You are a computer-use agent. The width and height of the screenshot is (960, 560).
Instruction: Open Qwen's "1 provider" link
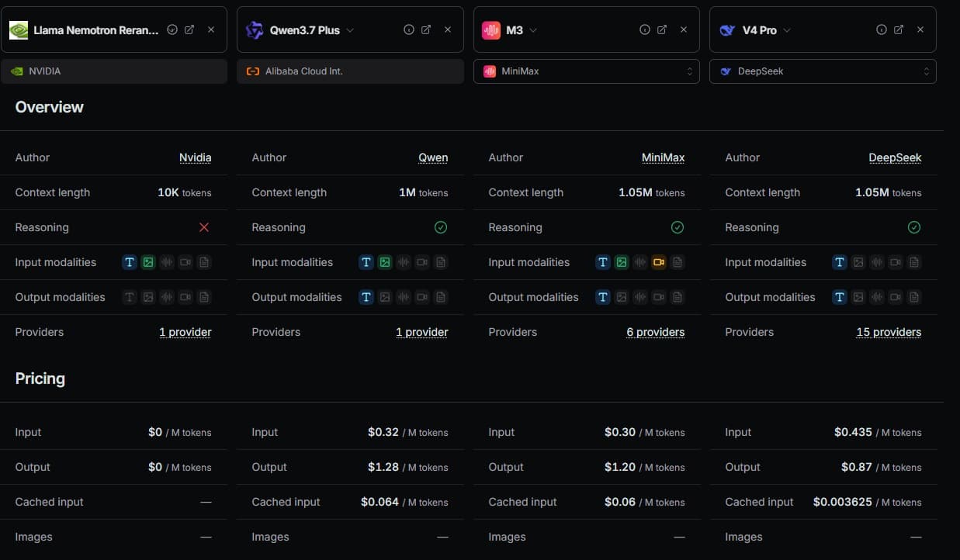tap(422, 332)
